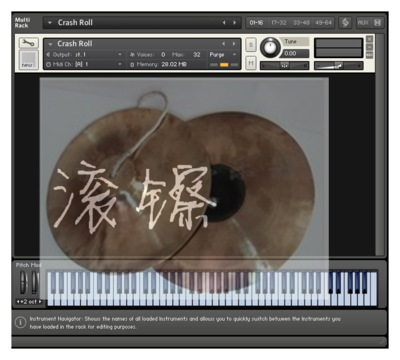Click the Tune knob
Viewport: 400px width, 360px height.
[x=270, y=47]
